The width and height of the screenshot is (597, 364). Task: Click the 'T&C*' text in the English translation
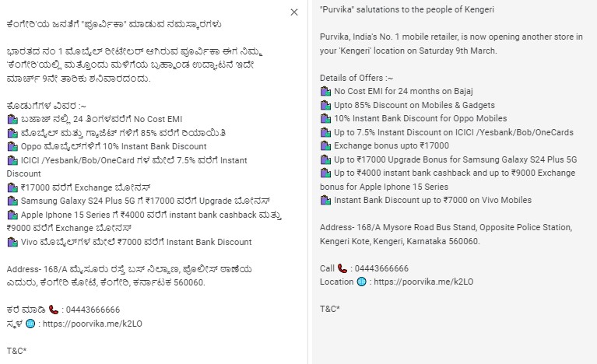tap(329, 309)
